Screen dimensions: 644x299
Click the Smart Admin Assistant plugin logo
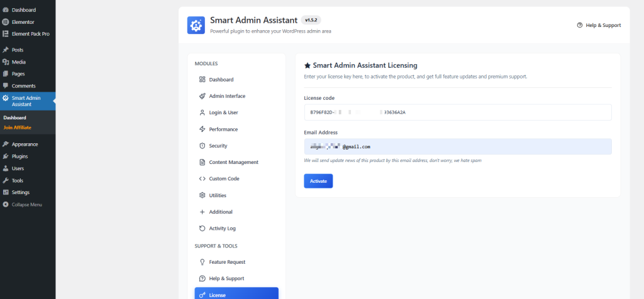coord(196,25)
